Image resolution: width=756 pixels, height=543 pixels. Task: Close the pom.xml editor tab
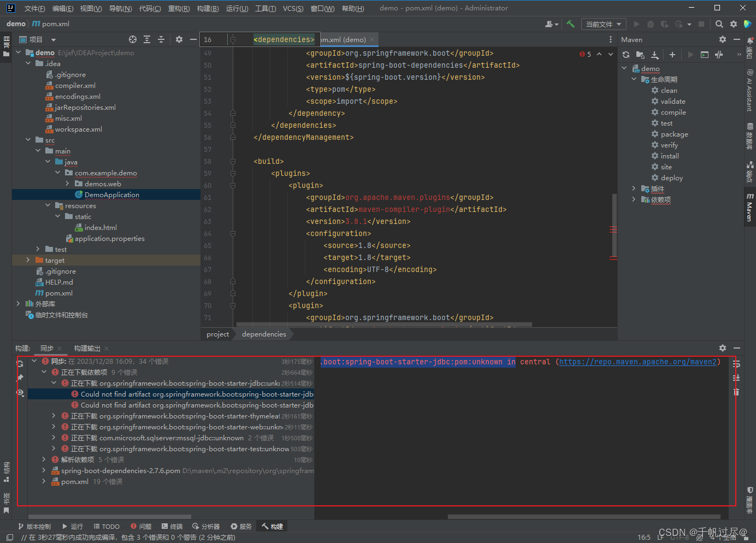pyautogui.click(x=372, y=39)
